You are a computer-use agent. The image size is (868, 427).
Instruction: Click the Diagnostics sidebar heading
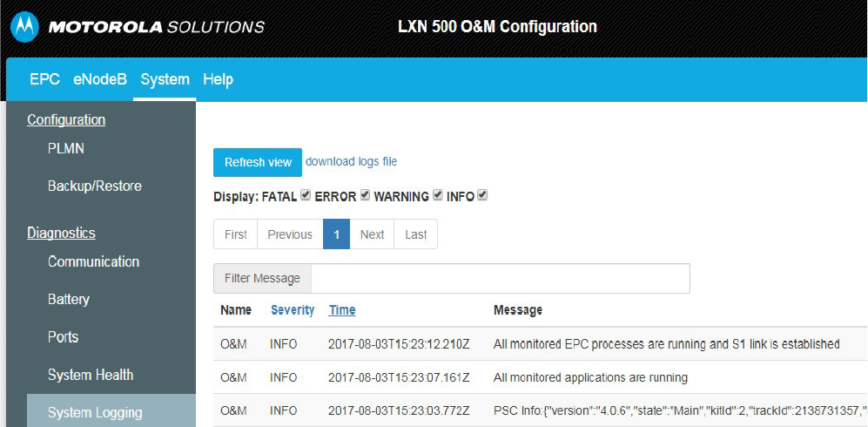tap(62, 234)
